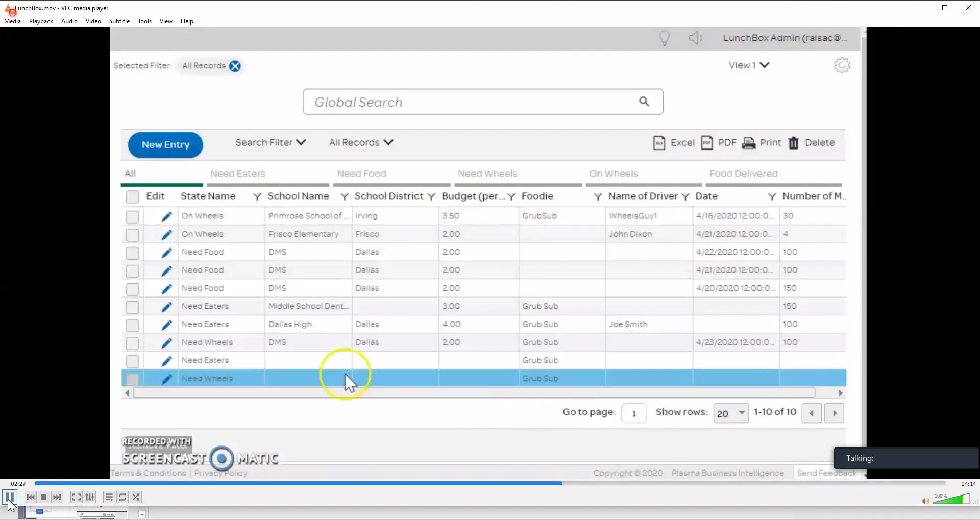This screenshot has width=980, height=520.
Task: Jump to previous media item
Action: 31,497
